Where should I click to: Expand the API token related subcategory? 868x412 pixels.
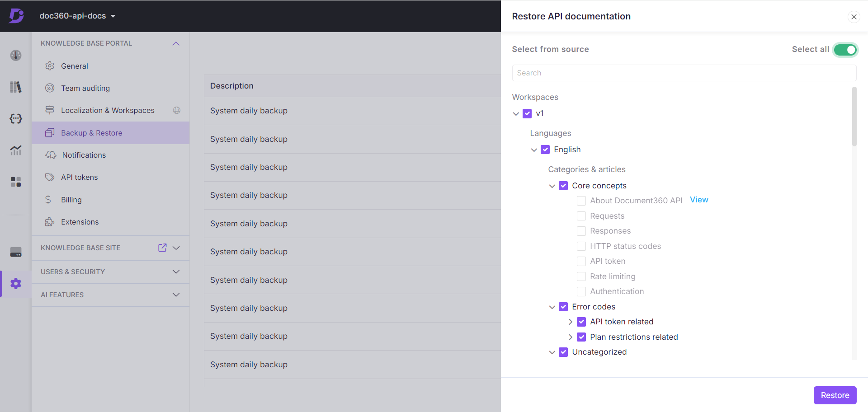click(x=571, y=322)
